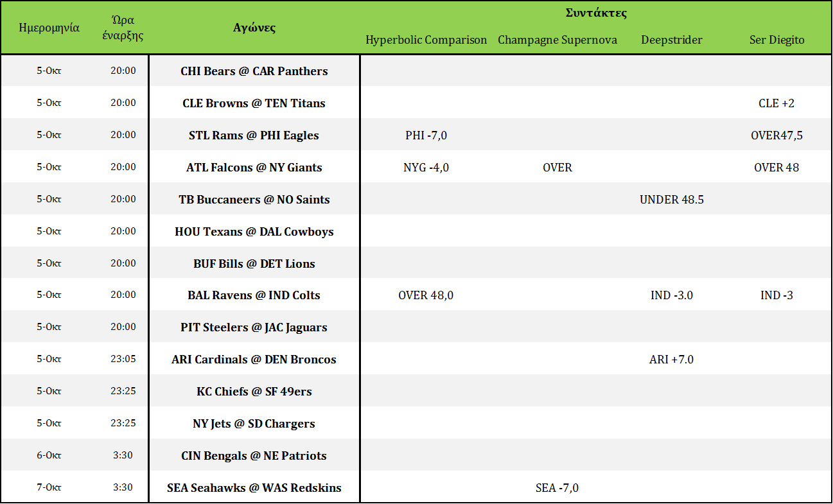Click the '7-Οκτ' date cell
This screenshot has height=504, width=833.
pos(49,487)
